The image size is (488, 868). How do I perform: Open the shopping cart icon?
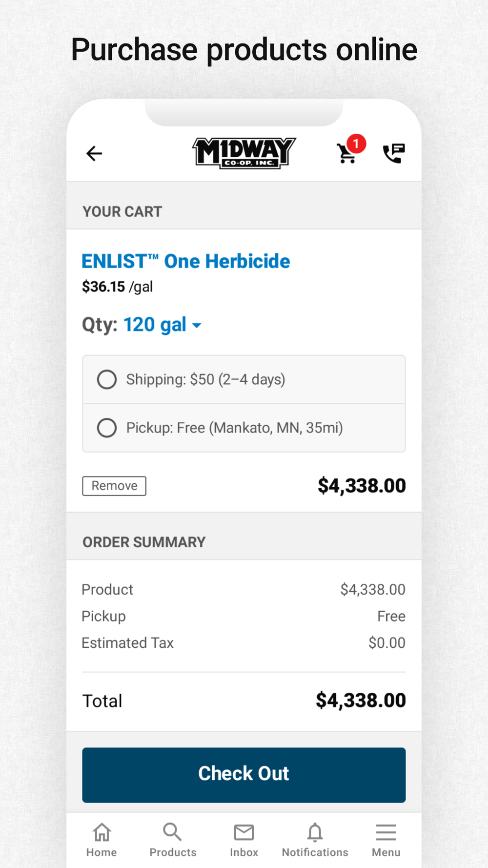pos(346,155)
